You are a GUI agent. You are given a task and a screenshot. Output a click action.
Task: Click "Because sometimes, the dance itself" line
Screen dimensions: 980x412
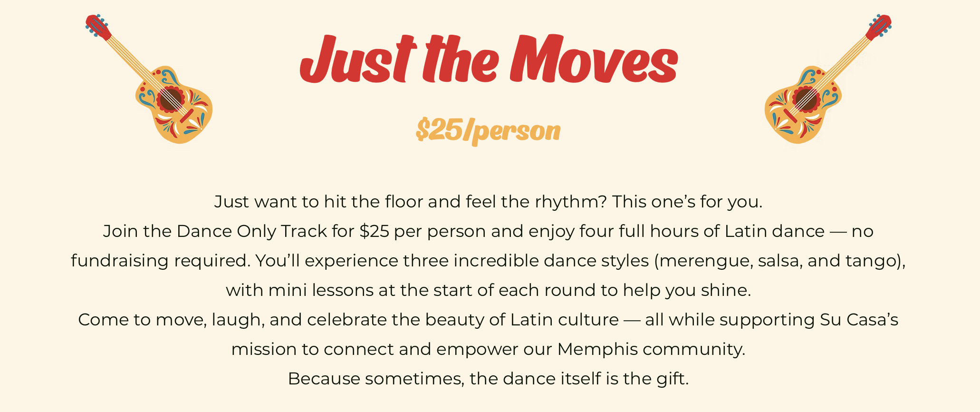(489, 379)
